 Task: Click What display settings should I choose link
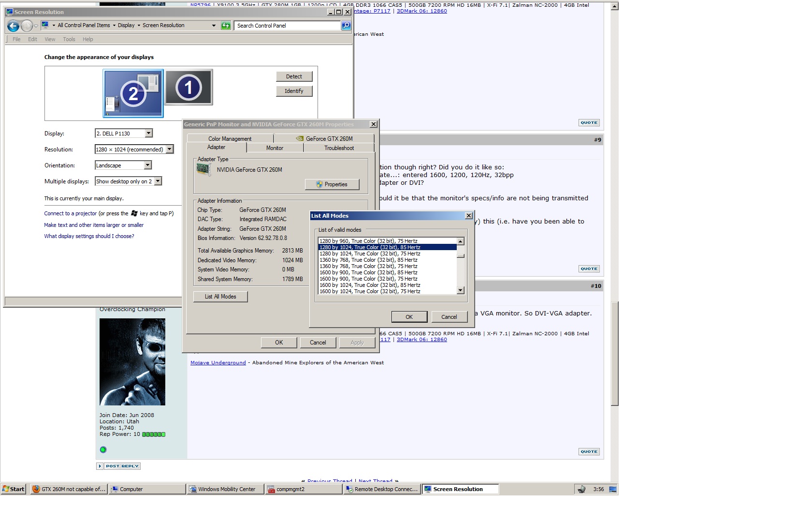pyautogui.click(x=89, y=236)
